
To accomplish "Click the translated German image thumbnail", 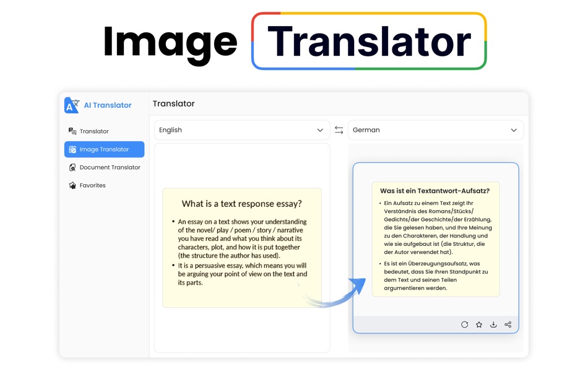I will pyautogui.click(x=436, y=239).
